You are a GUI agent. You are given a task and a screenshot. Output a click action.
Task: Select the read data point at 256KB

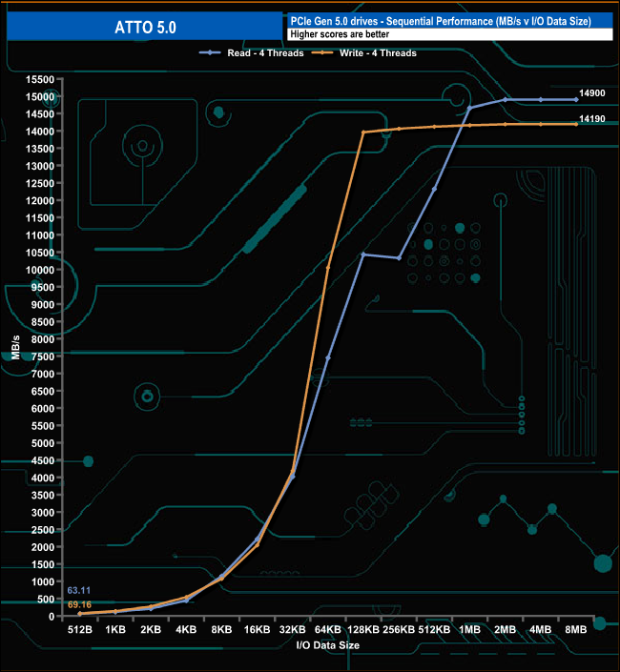click(399, 257)
